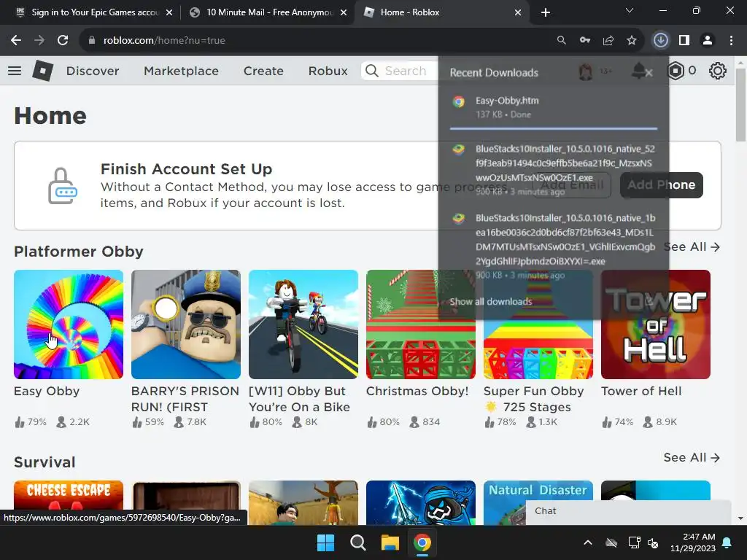
Task: Click the Tower of Hell game title
Action: point(641,391)
